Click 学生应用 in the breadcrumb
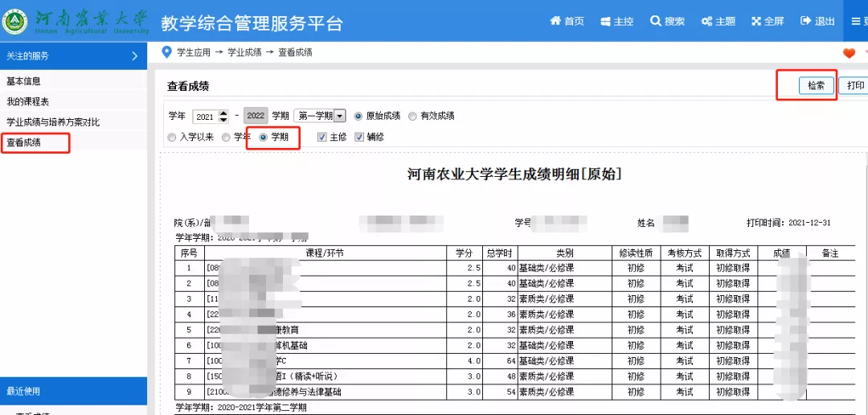 (x=193, y=52)
